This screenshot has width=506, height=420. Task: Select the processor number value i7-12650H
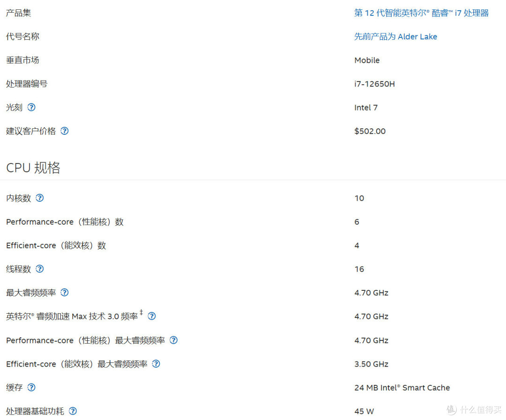[374, 84]
